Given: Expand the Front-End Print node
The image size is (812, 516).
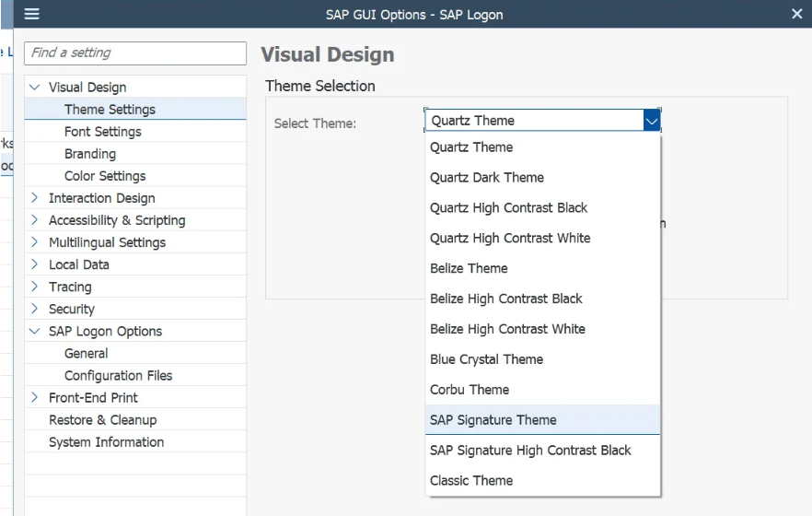Looking at the screenshot, I should tap(35, 397).
